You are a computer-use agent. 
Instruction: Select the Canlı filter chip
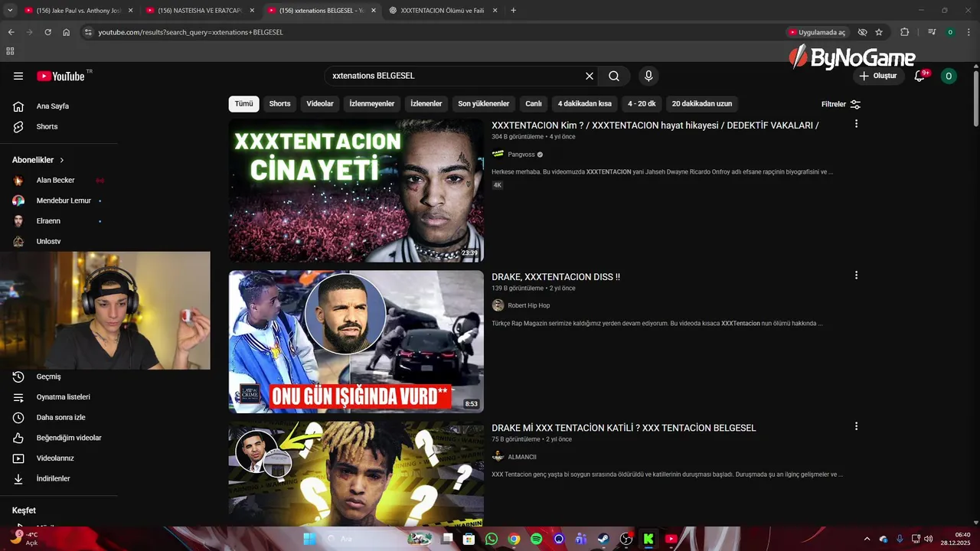pos(534,104)
